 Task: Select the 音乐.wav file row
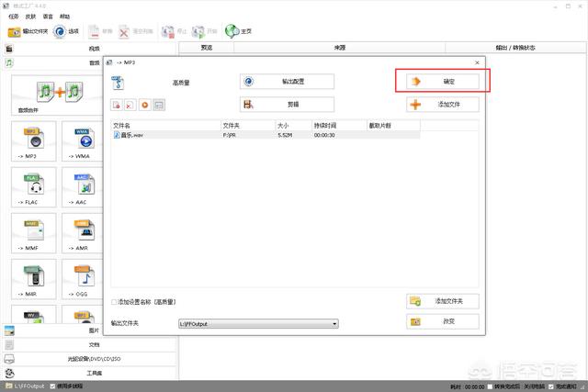[x=266, y=135]
